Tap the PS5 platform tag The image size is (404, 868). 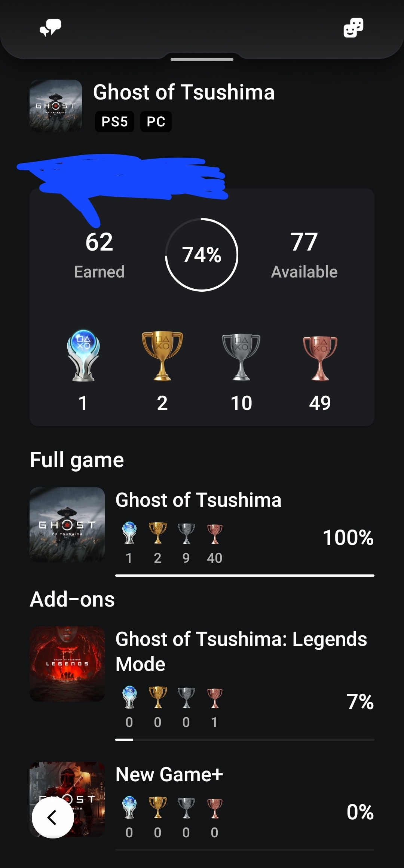click(x=114, y=122)
